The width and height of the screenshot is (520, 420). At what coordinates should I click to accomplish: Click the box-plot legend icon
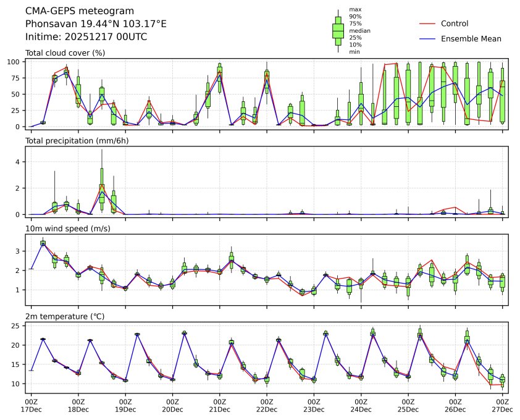point(338,31)
